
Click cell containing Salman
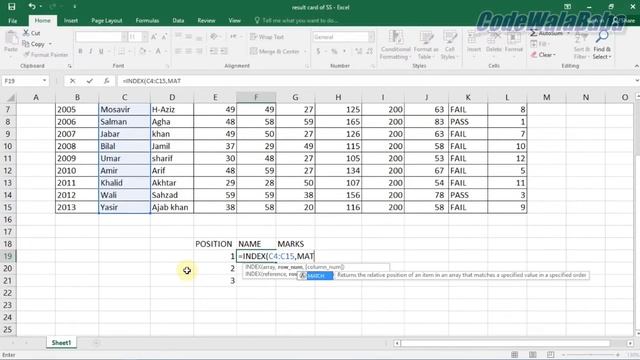coord(124,122)
